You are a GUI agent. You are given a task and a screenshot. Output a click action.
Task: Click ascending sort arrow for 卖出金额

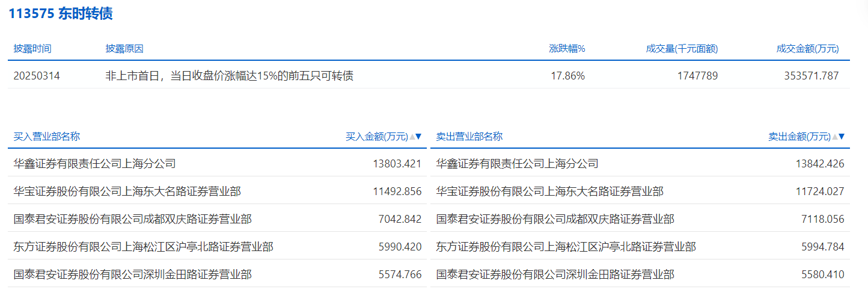pyautogui.click(x=834, y=137)
